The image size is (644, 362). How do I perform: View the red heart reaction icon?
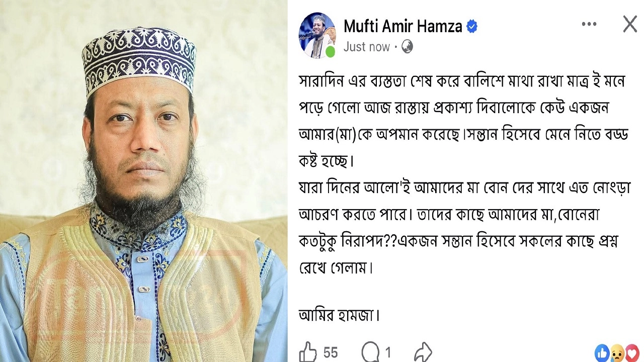tap(631, 353)
